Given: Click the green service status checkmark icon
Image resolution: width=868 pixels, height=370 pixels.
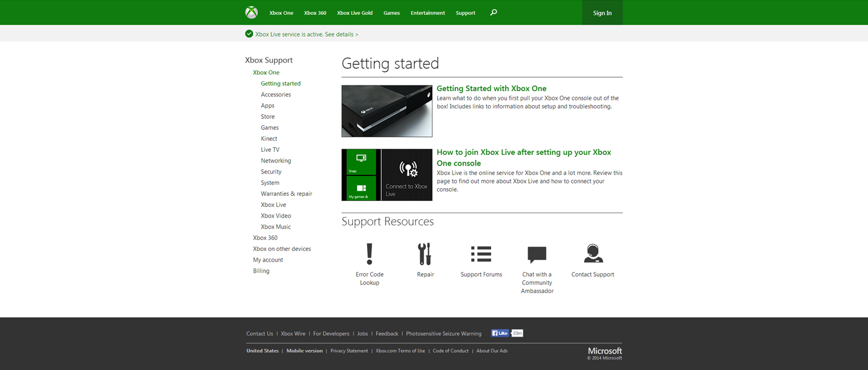Looking at the screenshot, I should [x=249, y=34].
